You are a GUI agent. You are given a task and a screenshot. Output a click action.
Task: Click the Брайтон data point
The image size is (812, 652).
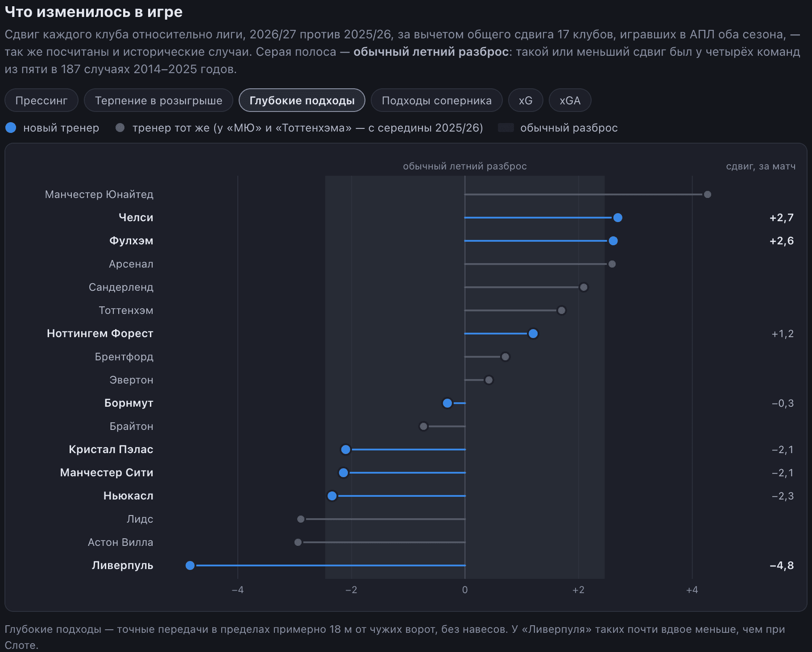[x=423, y=426]
